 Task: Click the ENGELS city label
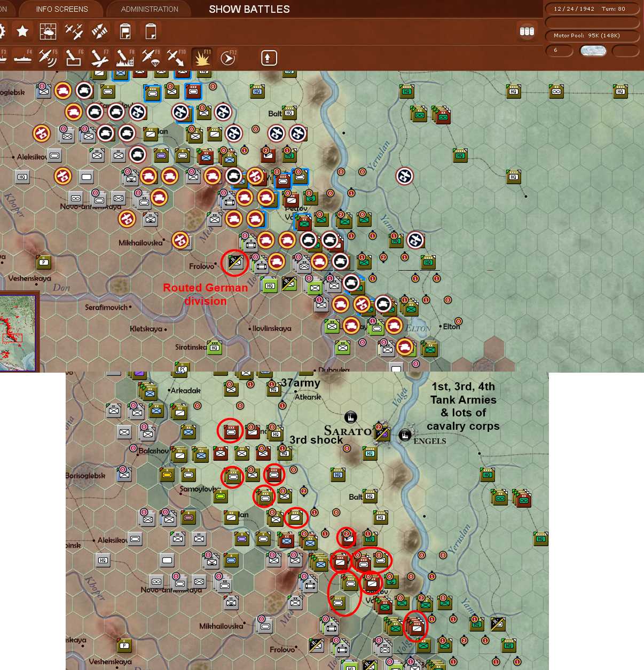[x=430, y=441]
